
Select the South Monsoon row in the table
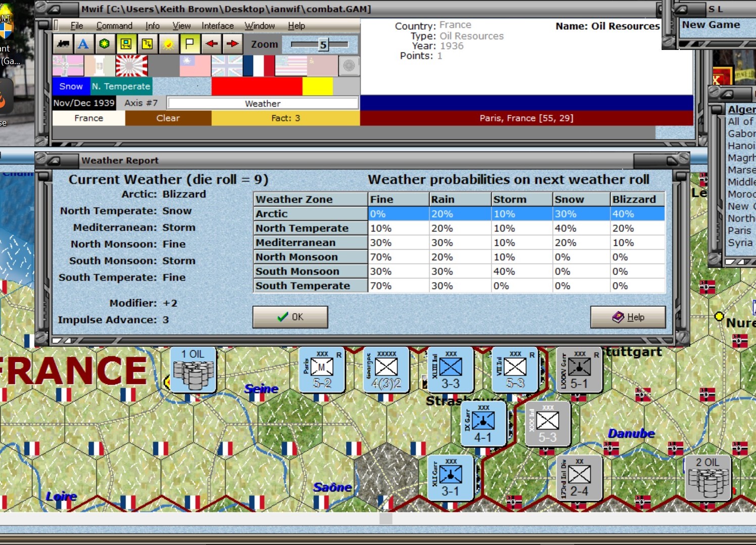tap(459, 271)
